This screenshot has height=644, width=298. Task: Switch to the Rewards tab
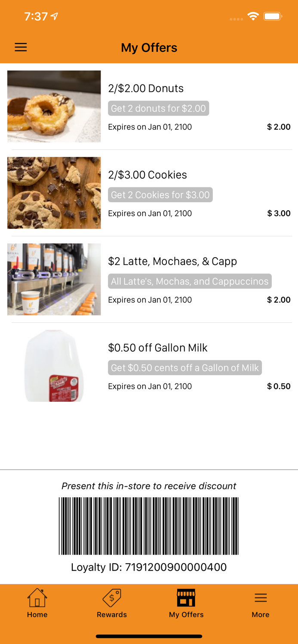111,603
